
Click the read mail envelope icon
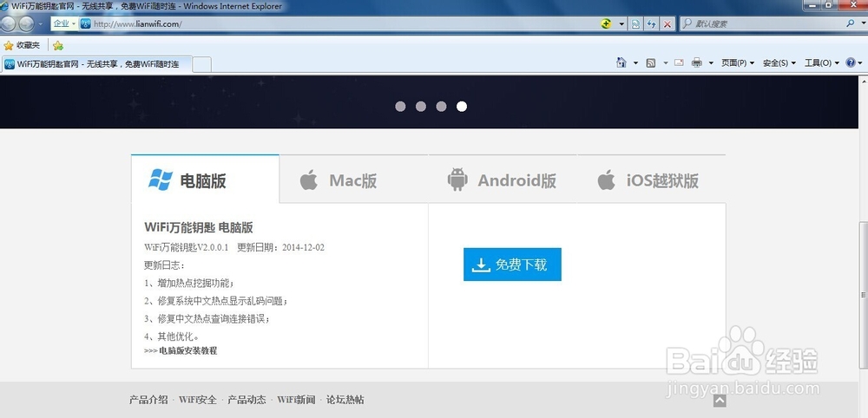tap(680, 62)
